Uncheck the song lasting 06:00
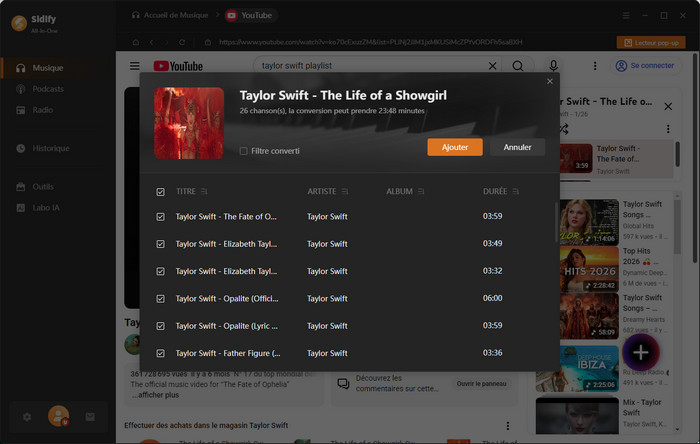 pos(161,298)
